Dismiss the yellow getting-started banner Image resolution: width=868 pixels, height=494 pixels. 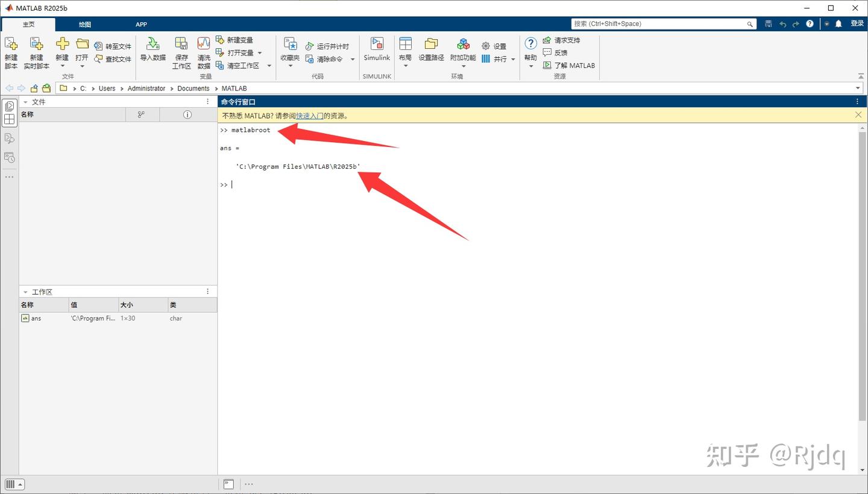(858, 114)
